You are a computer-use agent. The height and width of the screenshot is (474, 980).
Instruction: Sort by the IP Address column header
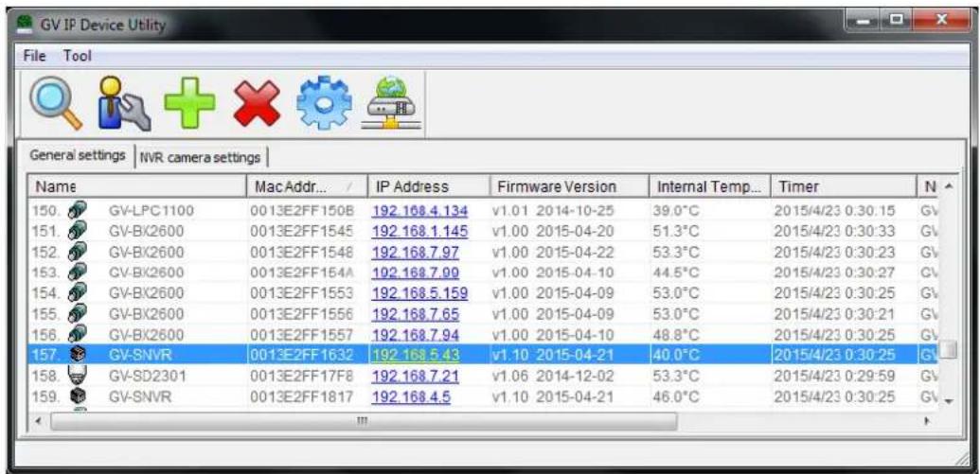(427, 186)
